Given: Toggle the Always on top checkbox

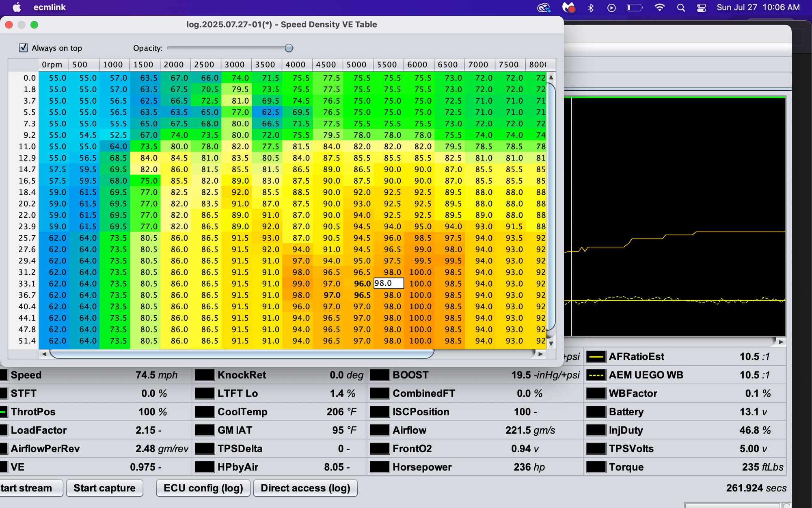Looking at the screenshot, I should pos(24,48).
